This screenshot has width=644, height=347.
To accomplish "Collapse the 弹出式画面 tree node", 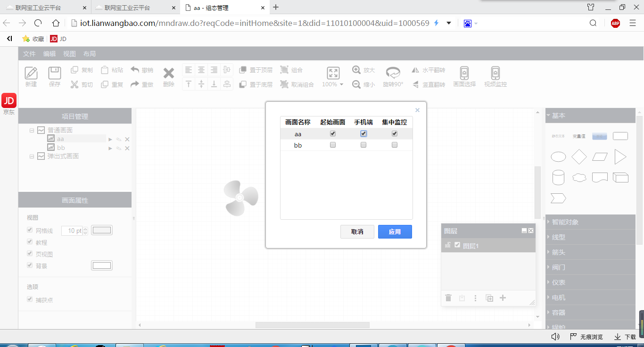I will pos(32,156).
